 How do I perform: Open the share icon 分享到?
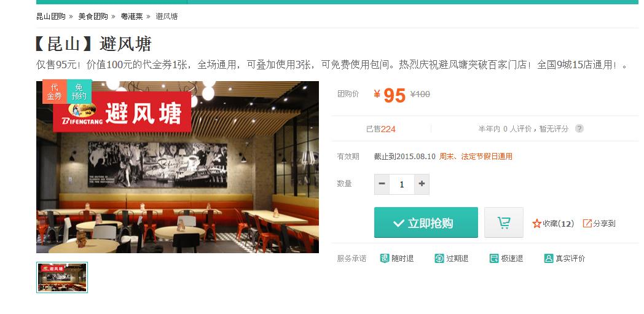[587, 223]
